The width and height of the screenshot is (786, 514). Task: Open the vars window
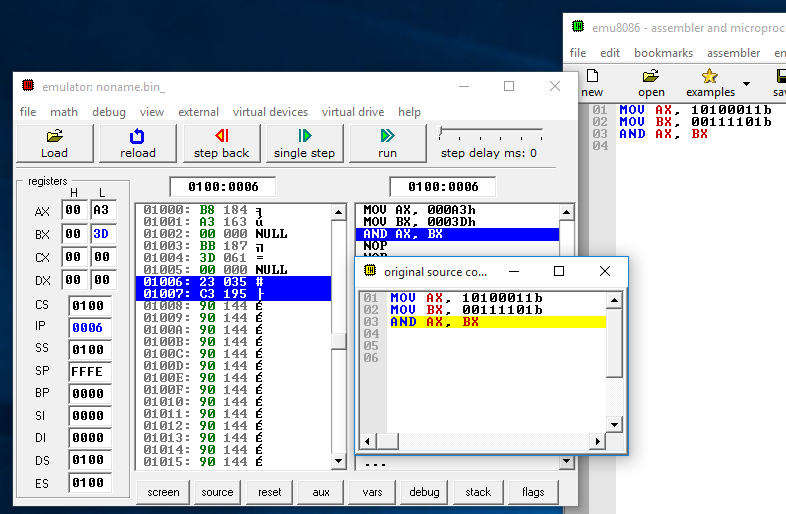point(372,492)
